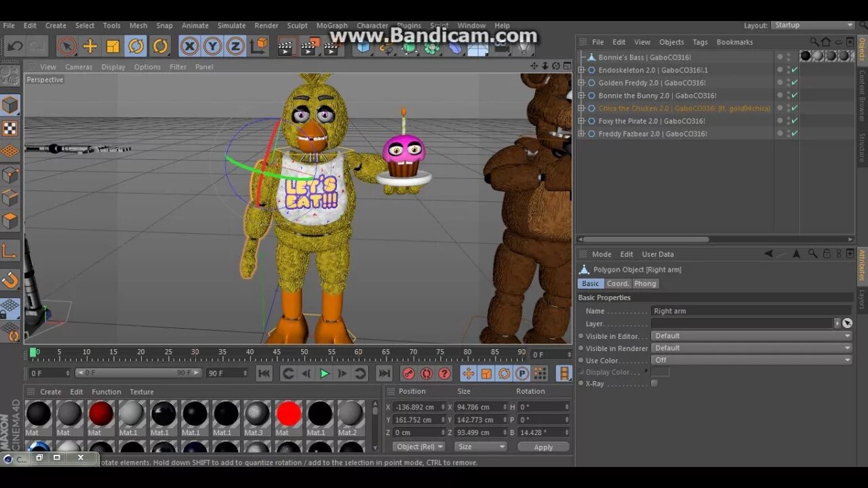Click the Coordinate System icon
868x488 pixels.
click(x=259, y=46)
